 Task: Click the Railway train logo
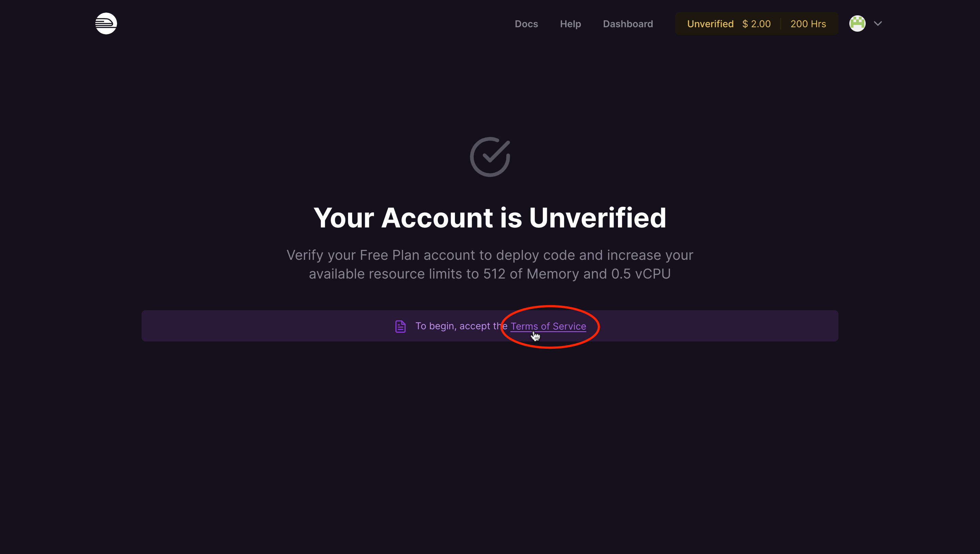click(x=106, y=23)
